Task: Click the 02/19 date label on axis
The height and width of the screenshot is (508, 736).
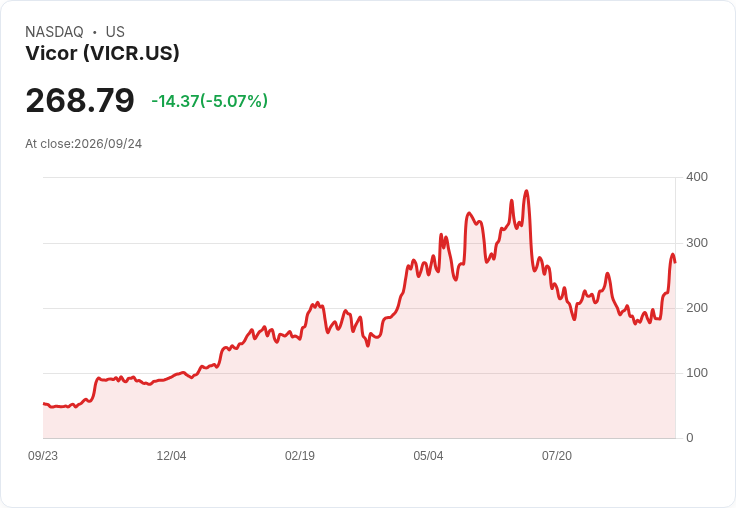Action: tap(300, 455)
